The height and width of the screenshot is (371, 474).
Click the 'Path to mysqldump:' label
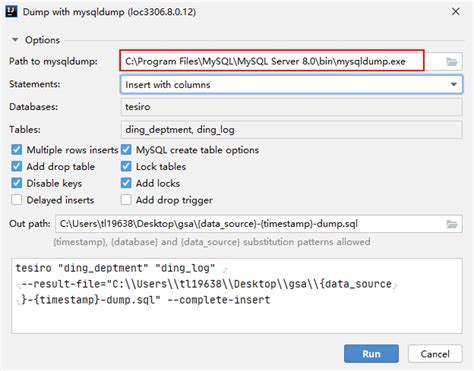tap(53, 61)
